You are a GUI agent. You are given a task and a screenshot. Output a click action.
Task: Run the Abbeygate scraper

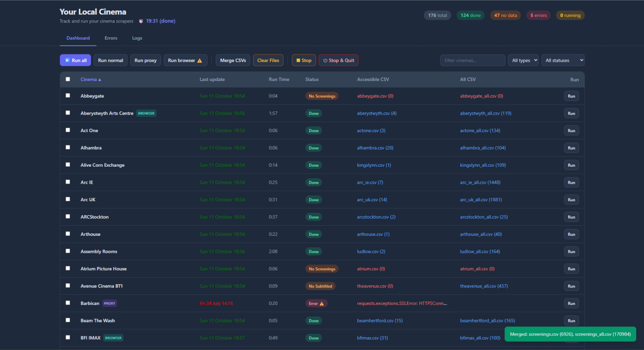pyautogui.click(x=571, y=96)
